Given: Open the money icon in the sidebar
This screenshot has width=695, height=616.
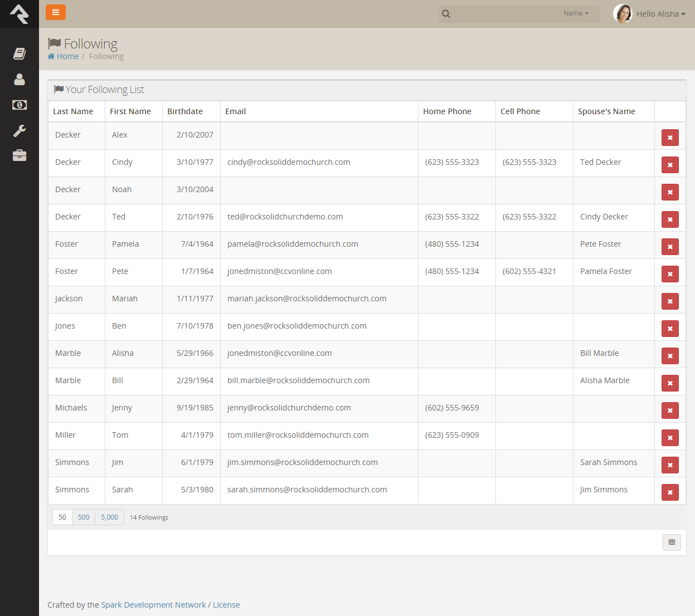Looking at the screenshot, I should 20,105.
